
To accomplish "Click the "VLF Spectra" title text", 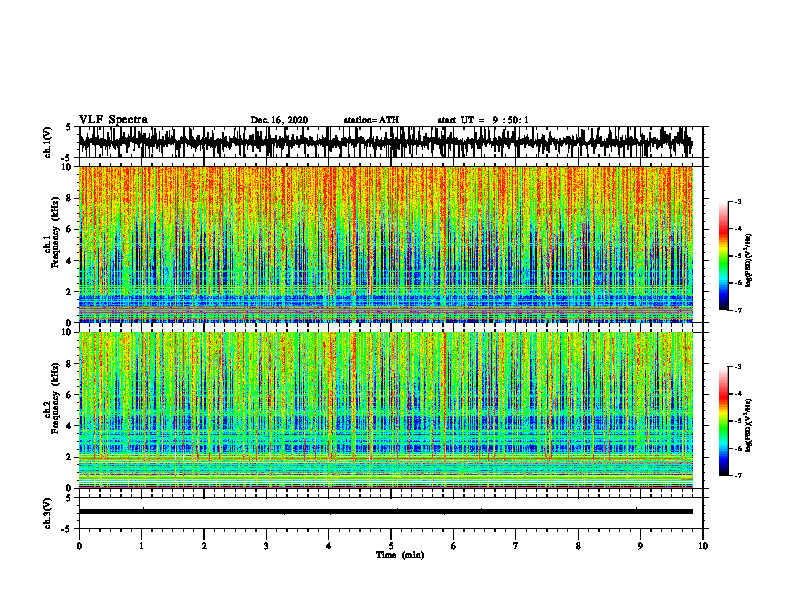I will [113, 120].
